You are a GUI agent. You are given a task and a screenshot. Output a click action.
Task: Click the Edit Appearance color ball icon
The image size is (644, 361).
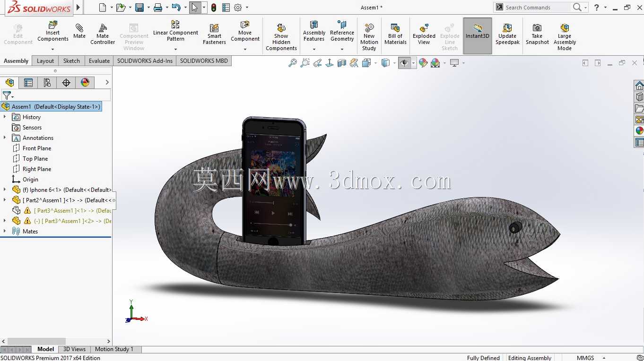coord(423,63)
